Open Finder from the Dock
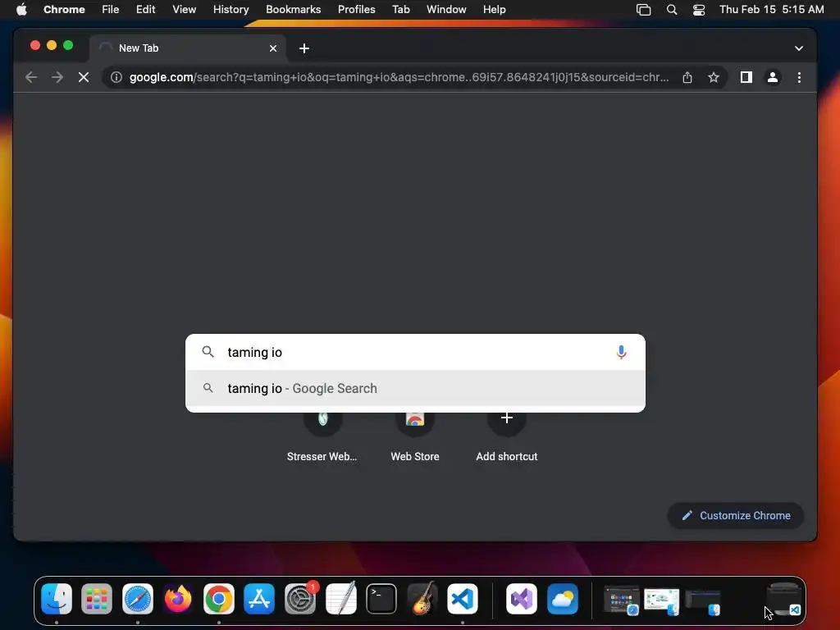The height and width of the screenshot is (630, 840). coord(57,598)
